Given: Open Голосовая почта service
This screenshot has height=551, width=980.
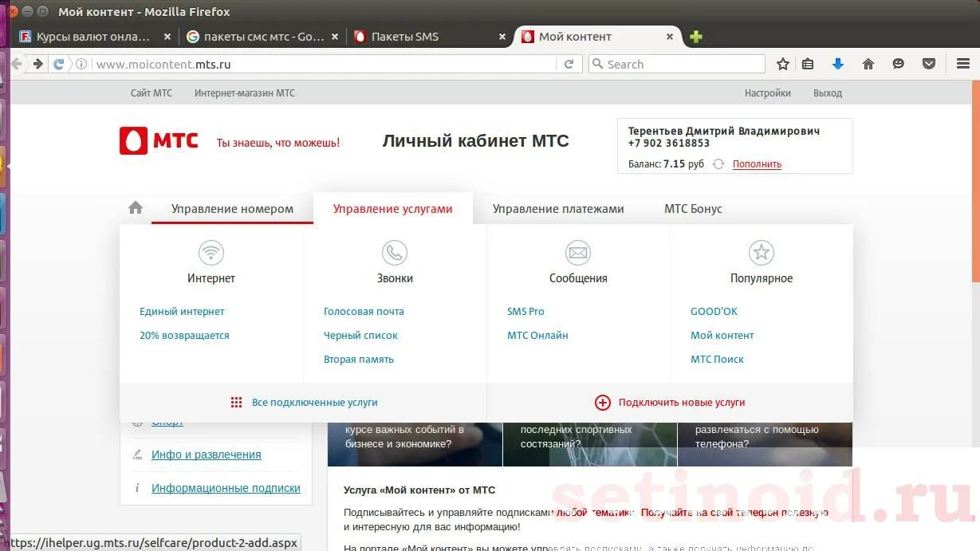Looking at the screenshot, I should pyautogui.click(x=364, y=312).
